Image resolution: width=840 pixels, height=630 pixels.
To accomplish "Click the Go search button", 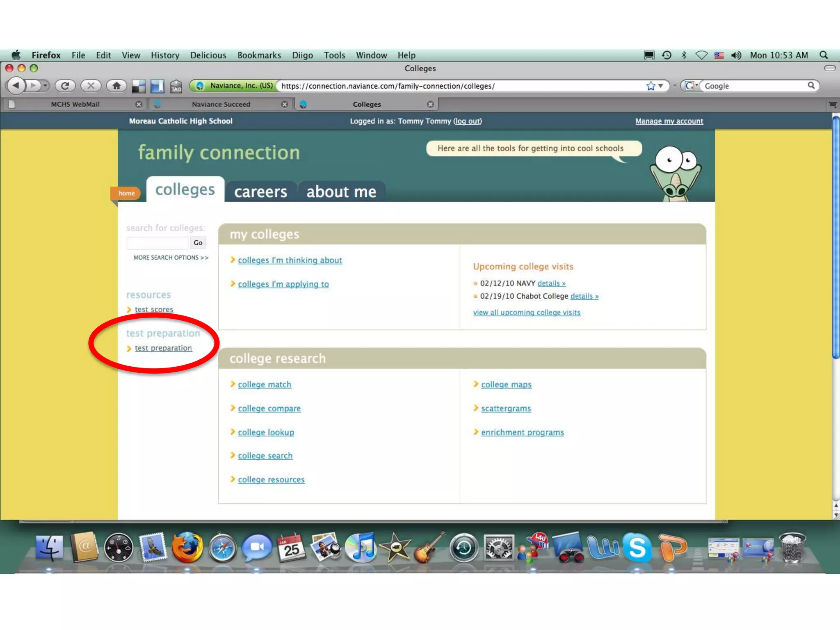I will 198,243.
